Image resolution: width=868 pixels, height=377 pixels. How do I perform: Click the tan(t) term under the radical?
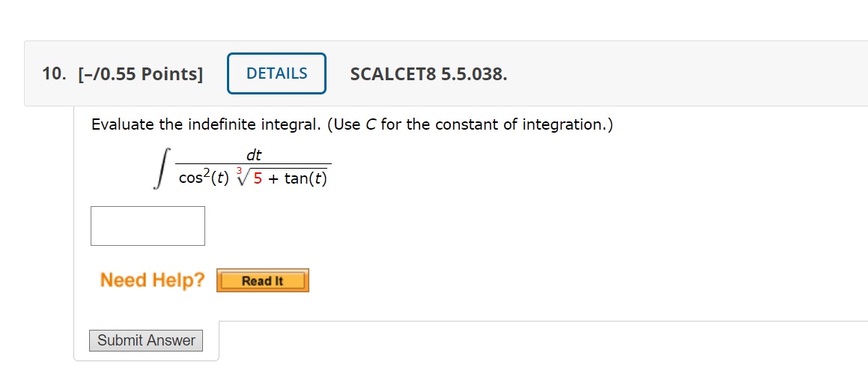pyautogui.click(x=306, y=179)
